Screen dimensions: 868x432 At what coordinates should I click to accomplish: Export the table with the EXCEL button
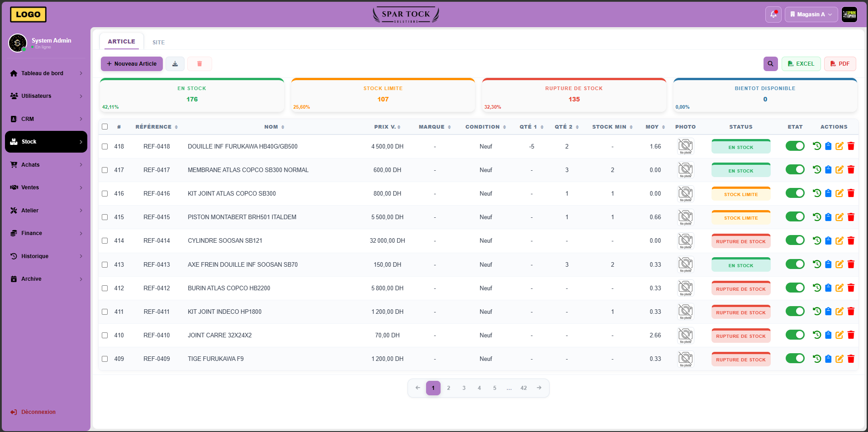click(x=801, y=64)
